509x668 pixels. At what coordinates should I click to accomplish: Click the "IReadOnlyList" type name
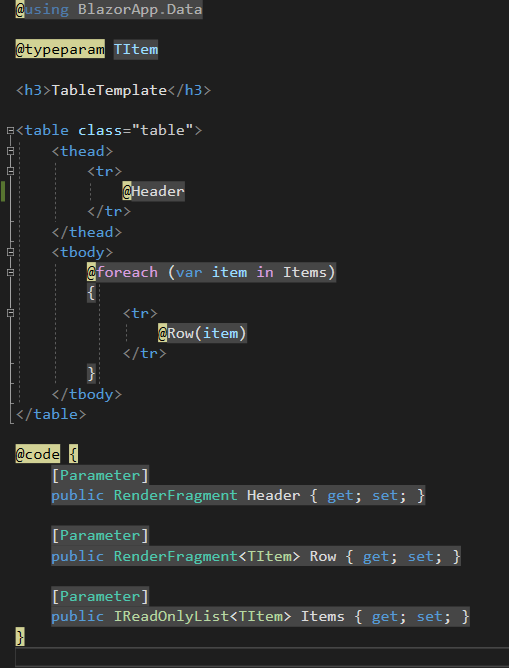coord(171,617)
